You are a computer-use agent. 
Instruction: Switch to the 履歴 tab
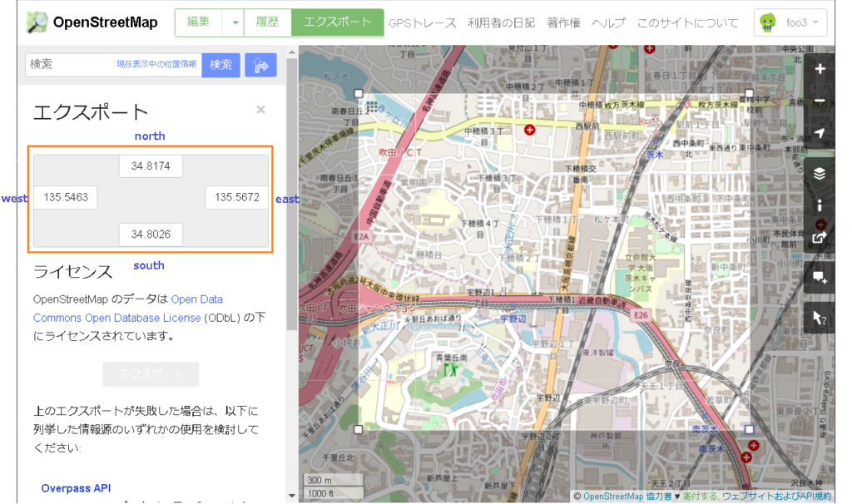[x=267, y=22]
